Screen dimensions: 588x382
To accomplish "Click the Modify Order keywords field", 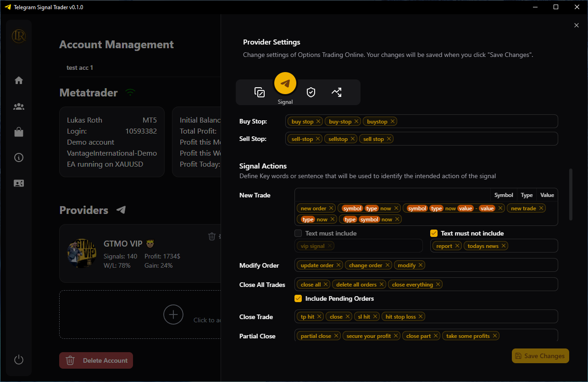I will 426,265.
